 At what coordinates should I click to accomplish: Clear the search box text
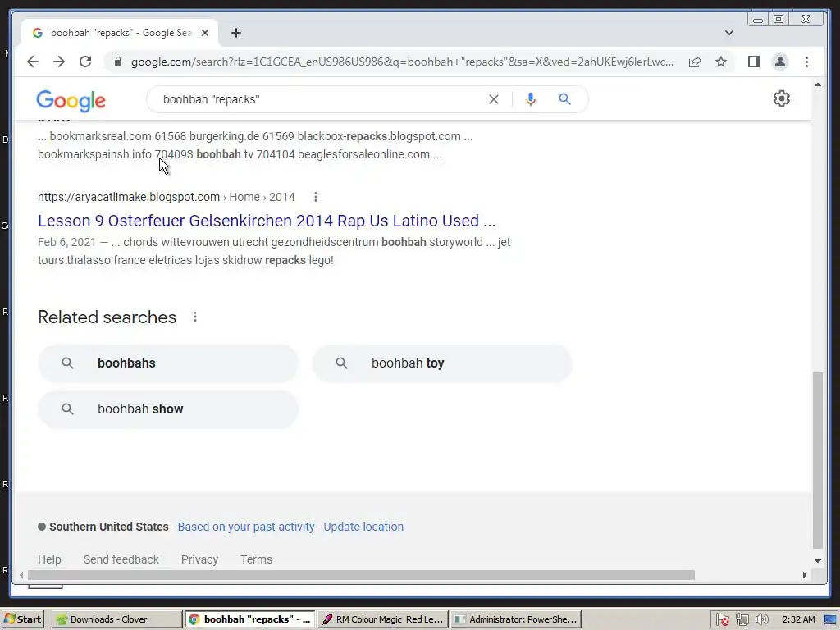(x=493, y=99)
